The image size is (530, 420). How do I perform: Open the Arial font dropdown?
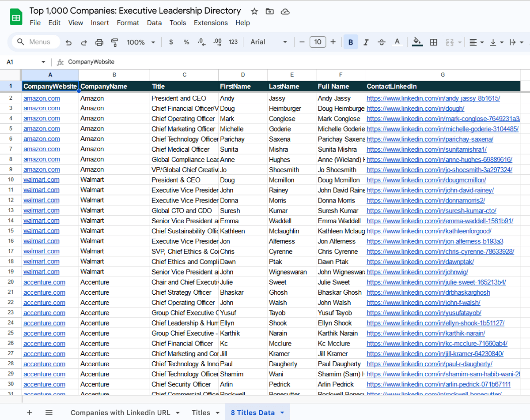[x=269, y=42]
